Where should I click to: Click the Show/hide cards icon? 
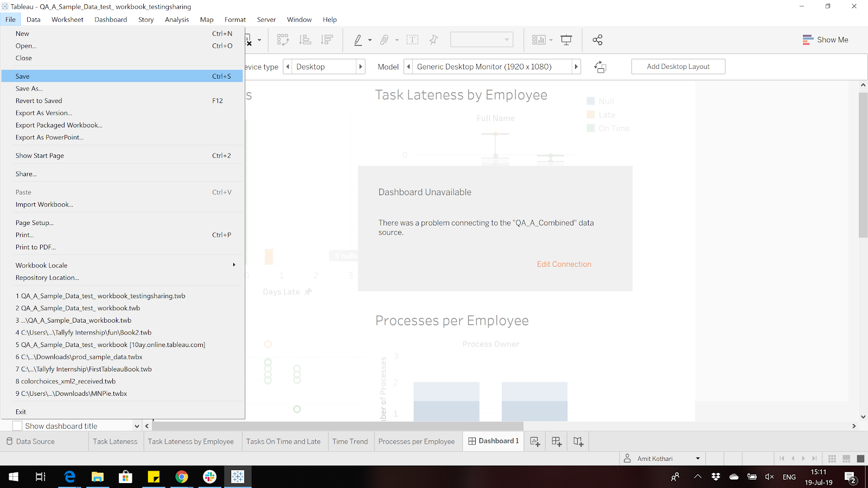(539, 40)
